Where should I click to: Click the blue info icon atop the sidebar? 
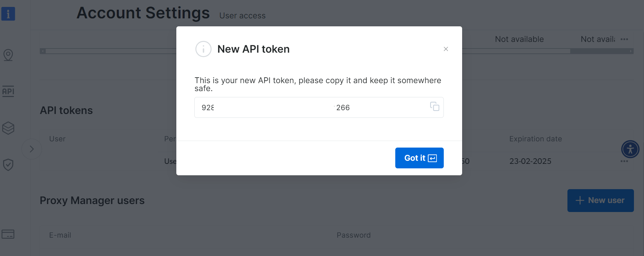pos(8,14)
